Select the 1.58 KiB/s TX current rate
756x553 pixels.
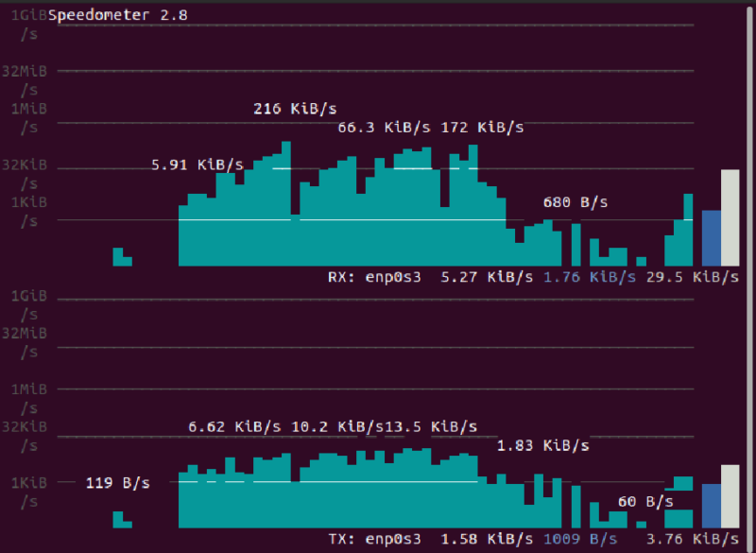(x=487, y=539)
